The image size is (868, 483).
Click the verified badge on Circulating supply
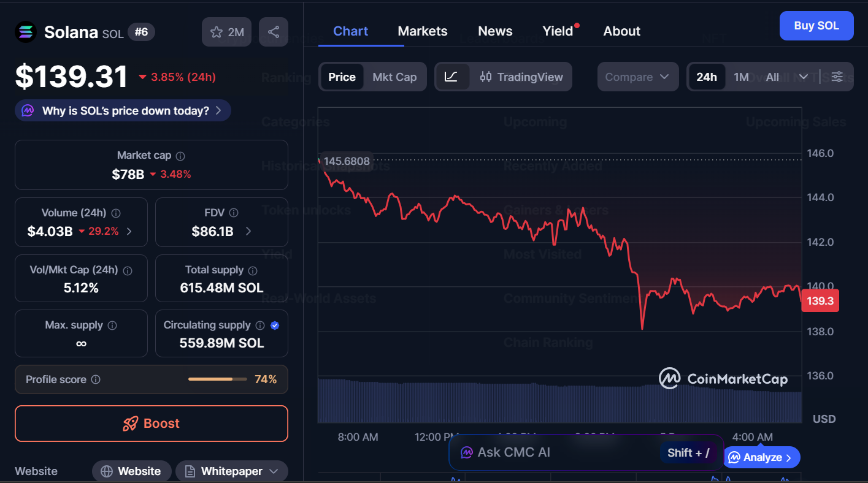[275, 325]
